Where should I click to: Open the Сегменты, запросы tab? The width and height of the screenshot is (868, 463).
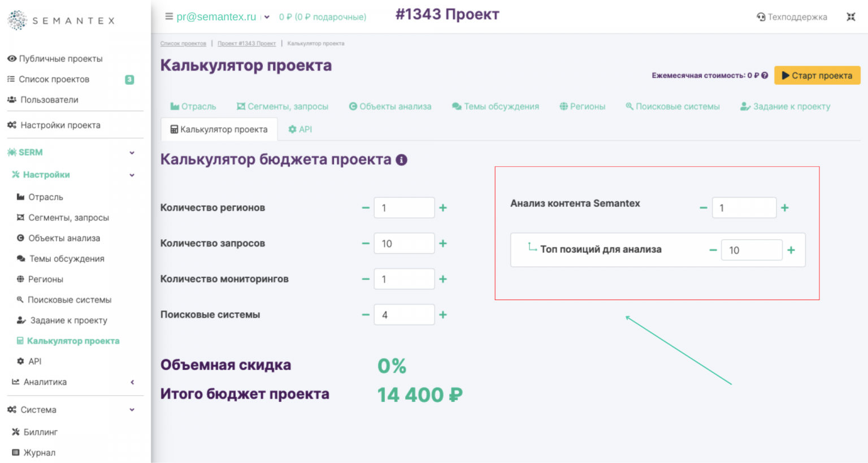point(282,106)
